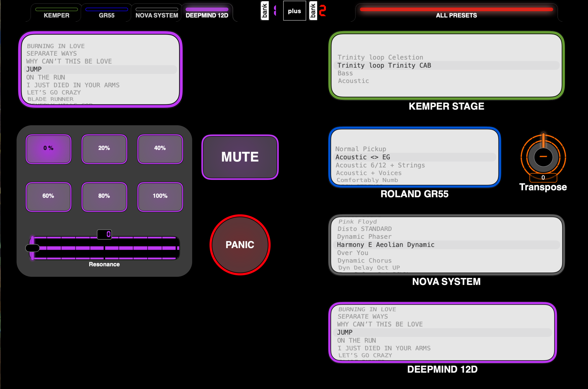Select SEPARATE WAYS in Deepmind 12D list
This screenshot has width=588, height=389.
coord(363,317)
